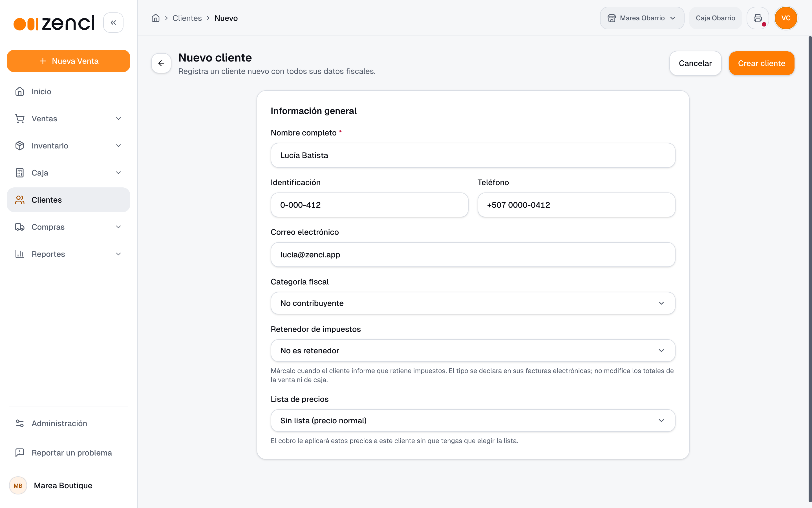Click the Caja calculator icon
Image resolution: width=812 pixels, height=508 pixels.
tap(20, 173)
